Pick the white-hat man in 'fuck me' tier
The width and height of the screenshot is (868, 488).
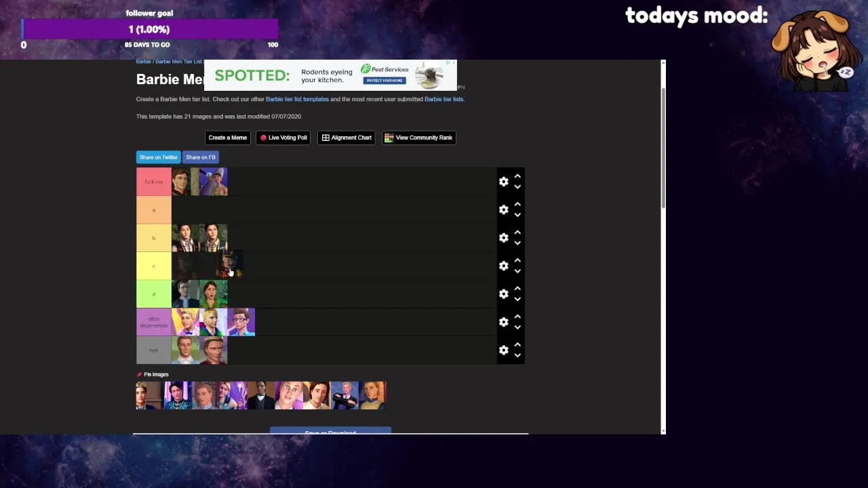click(x=213, y=182)
